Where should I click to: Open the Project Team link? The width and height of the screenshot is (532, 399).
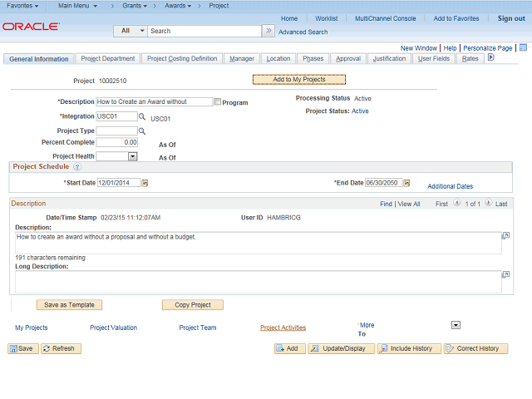tap(198, 328)
